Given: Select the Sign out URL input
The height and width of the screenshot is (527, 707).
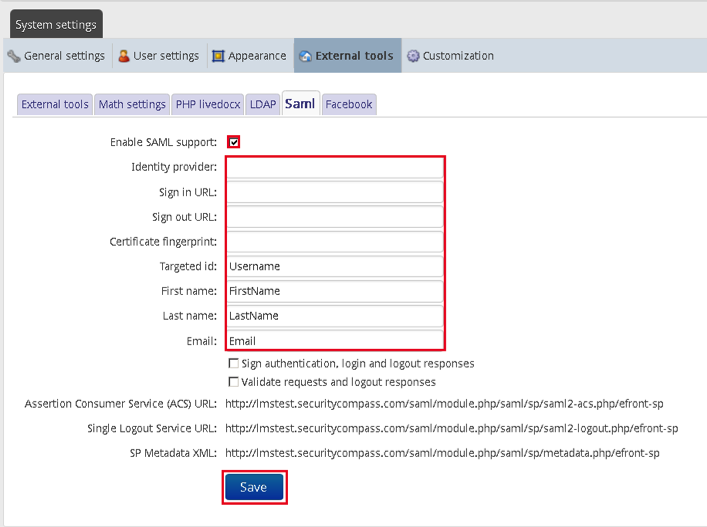Looking at the screenshot, I should [335, 217].
